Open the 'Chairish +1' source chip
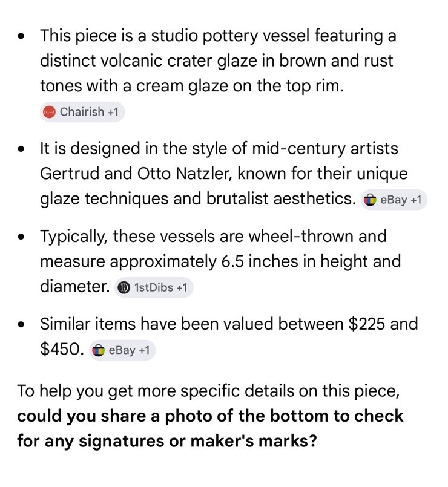This screenshot has height=487, width=448. [82, 112]
